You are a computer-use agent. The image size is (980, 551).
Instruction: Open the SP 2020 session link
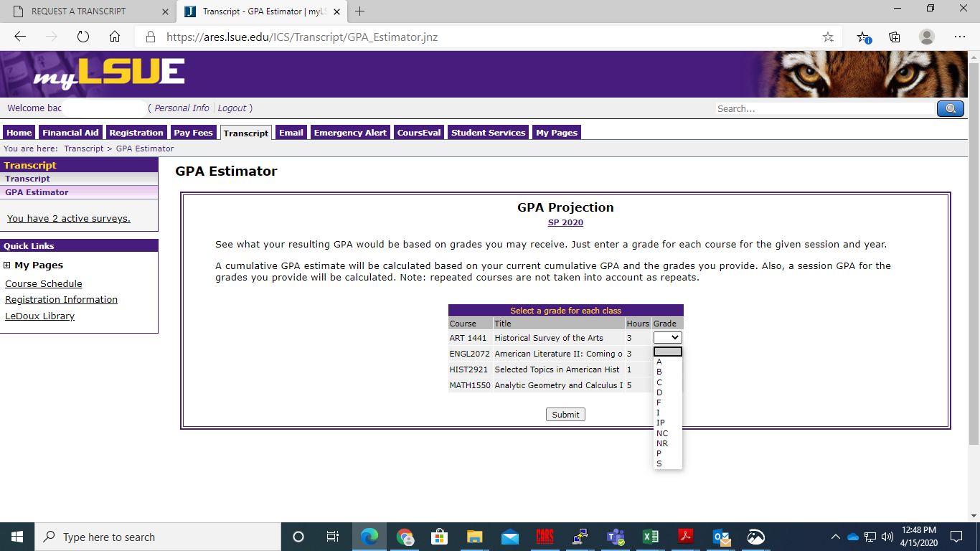pyautogui.click(x=565, y=222)
